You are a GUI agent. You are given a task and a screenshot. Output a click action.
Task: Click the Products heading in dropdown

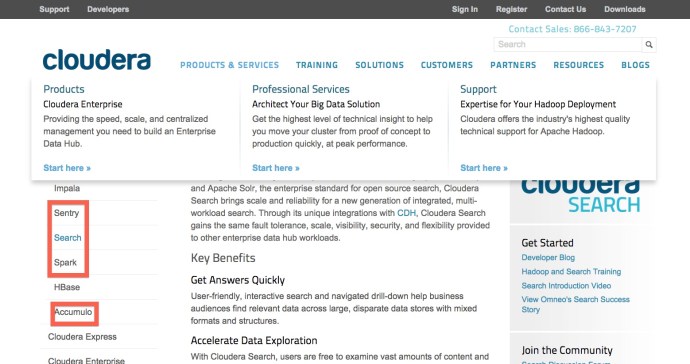tap(64, 89)
